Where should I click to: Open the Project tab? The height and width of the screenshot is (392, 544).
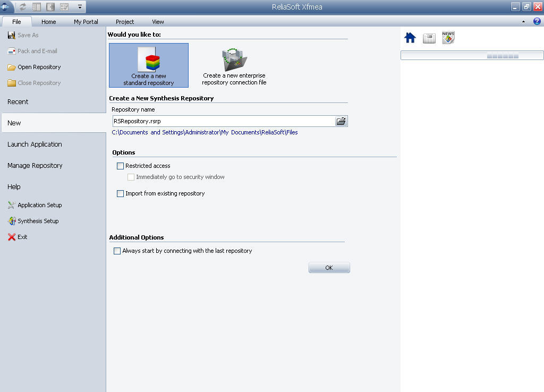(125, 21)
